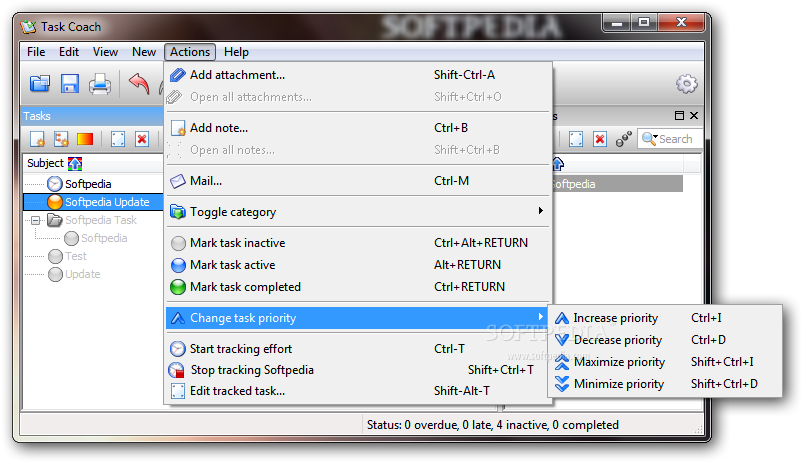Select the Softpedia task with clock icon
The image size is (803, 463).
(x=88, y=184)
